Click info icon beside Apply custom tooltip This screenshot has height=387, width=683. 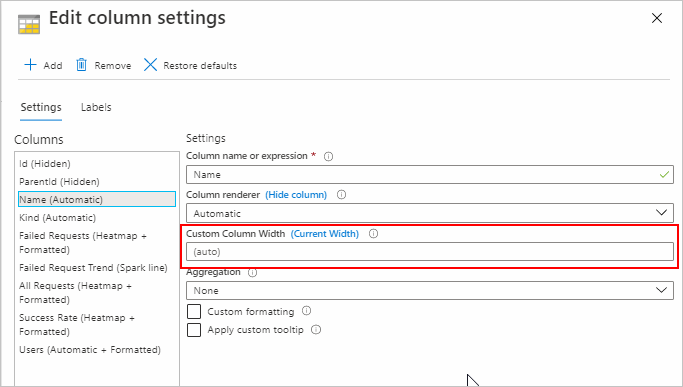tap(316, 329)
